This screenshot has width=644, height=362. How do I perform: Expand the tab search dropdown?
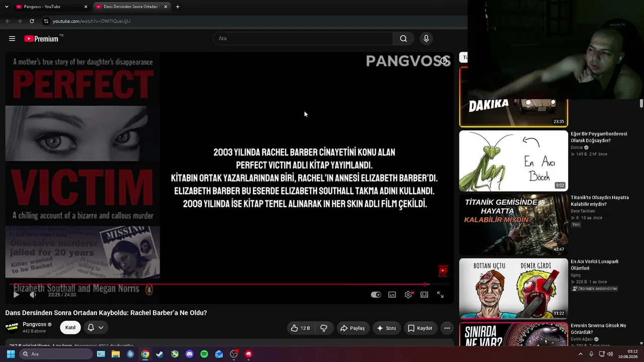(7, 7)
